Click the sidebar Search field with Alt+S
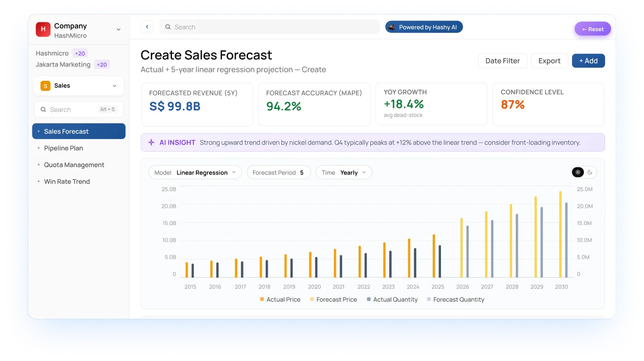The width and height of the screenshot is (644, 361). 79,109
